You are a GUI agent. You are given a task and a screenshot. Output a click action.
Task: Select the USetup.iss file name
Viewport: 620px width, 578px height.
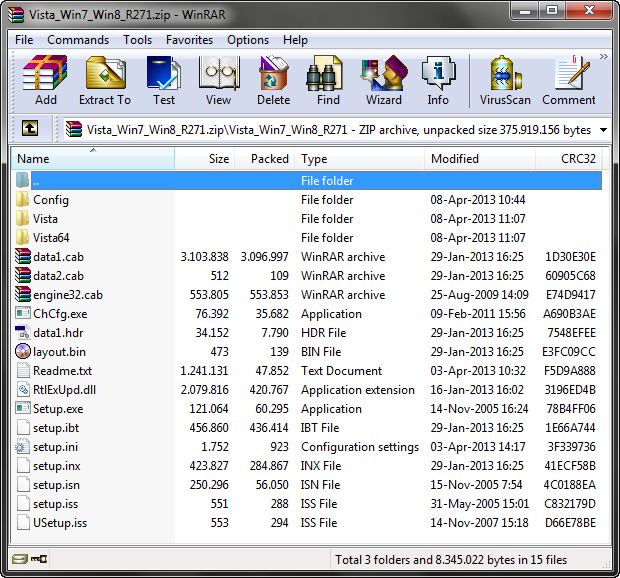coord(60,523)
